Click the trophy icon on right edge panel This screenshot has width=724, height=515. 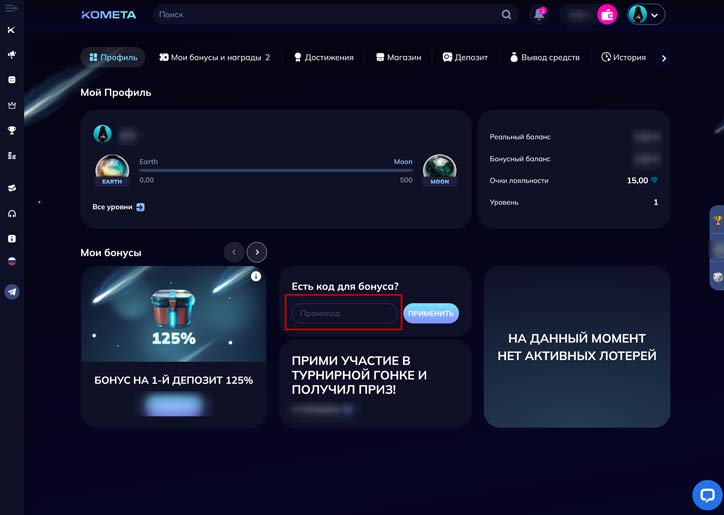pos(718,220)
